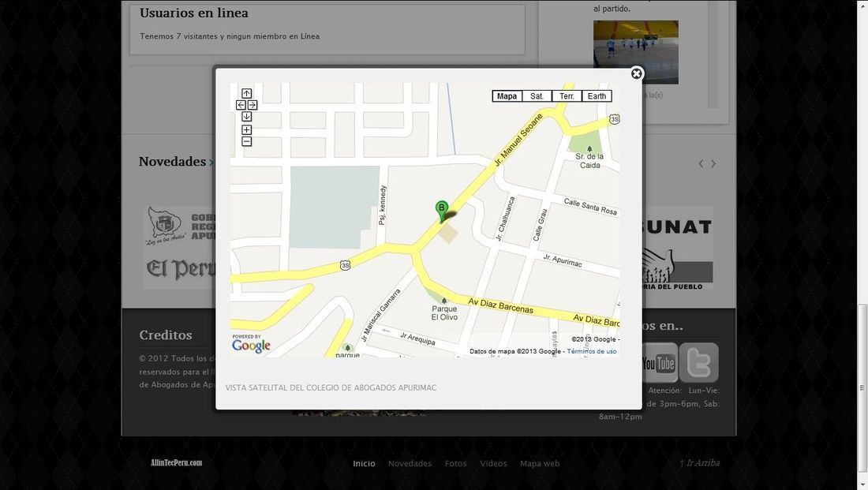
Task: Click the Ir Arriba link
Action: [700, 463]
